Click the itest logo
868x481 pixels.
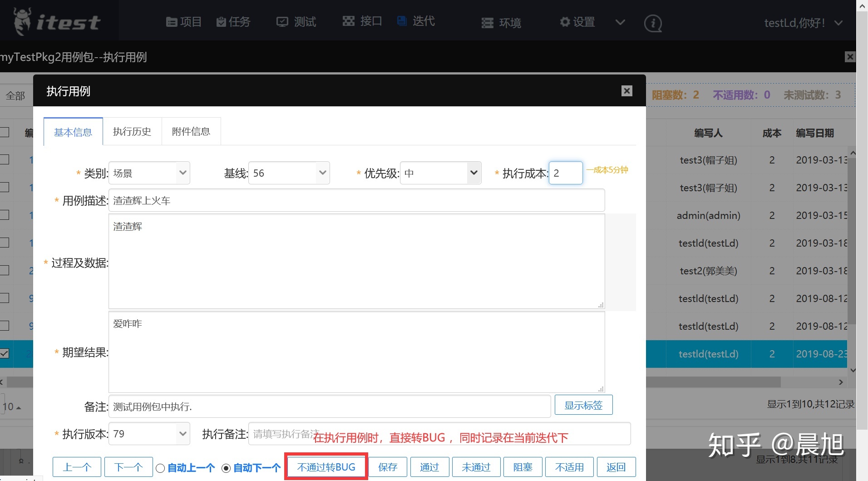57,21
